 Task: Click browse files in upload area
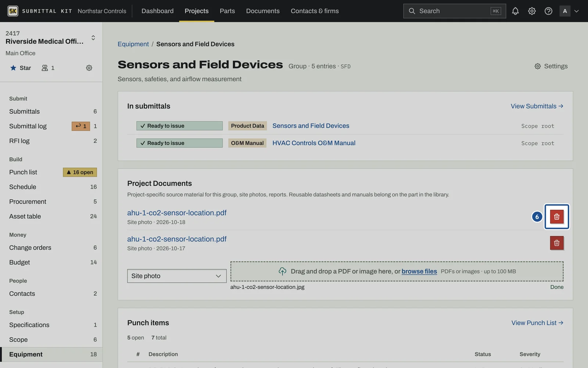(x=419, y=271)
